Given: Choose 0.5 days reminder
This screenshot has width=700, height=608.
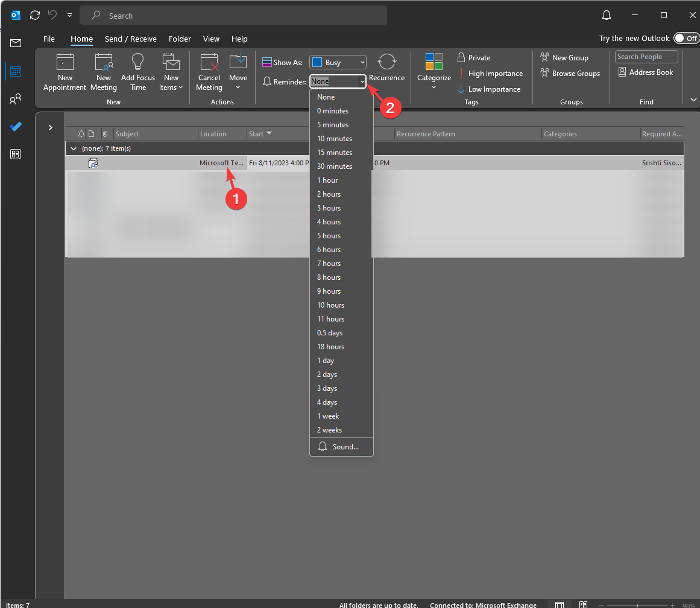Looking at the screenshot, I should [341, 333].
